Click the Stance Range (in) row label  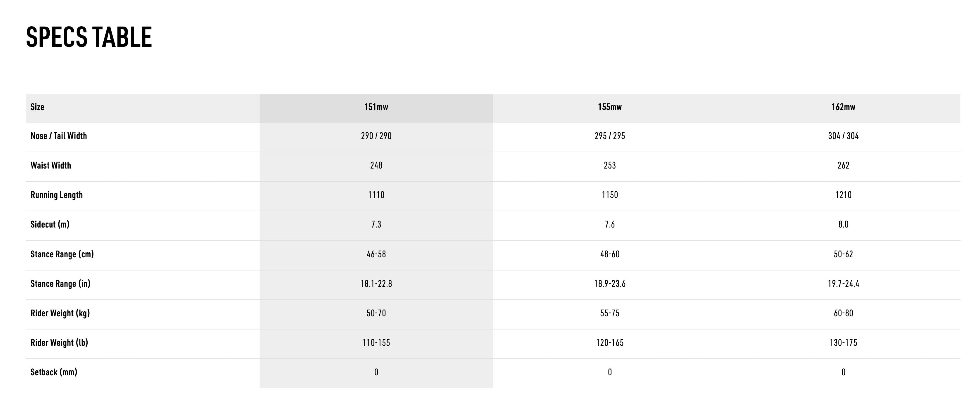point(60,284)
